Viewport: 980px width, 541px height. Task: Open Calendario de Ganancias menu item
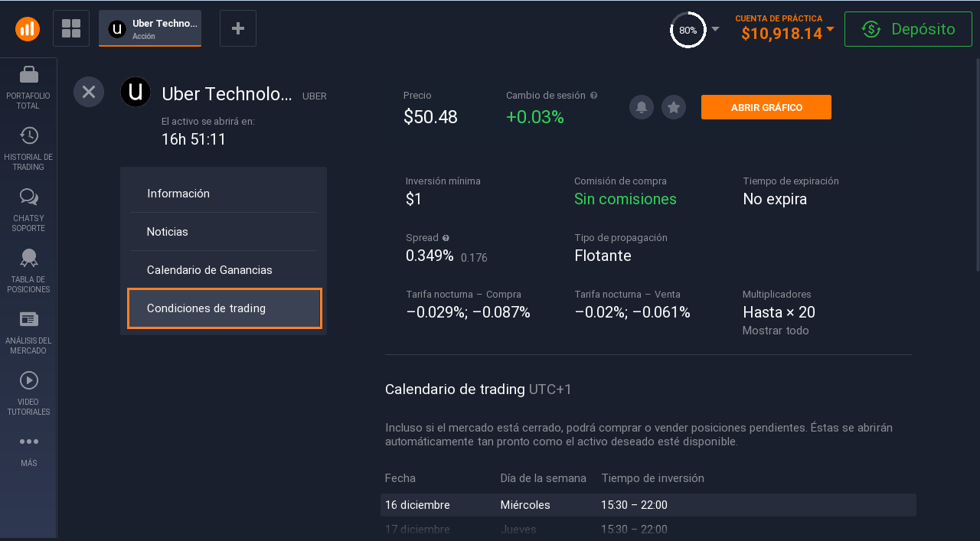coord(224,270)
